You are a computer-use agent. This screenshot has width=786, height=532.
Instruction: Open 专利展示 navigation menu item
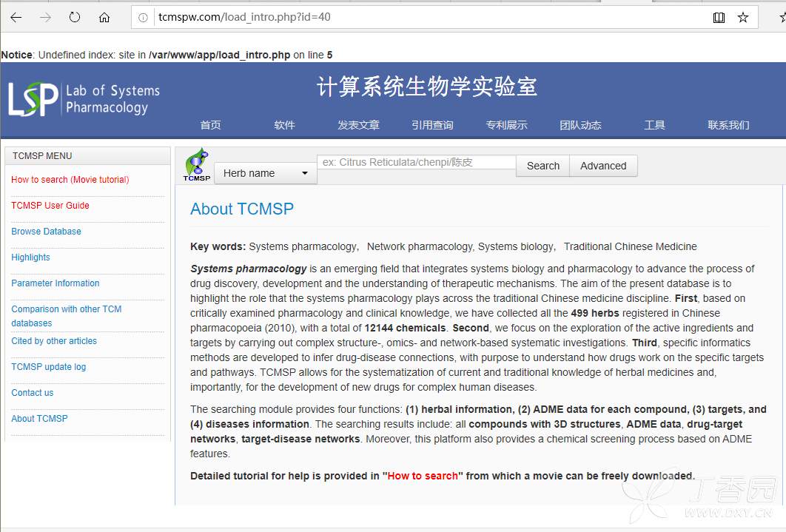(506, 125)
